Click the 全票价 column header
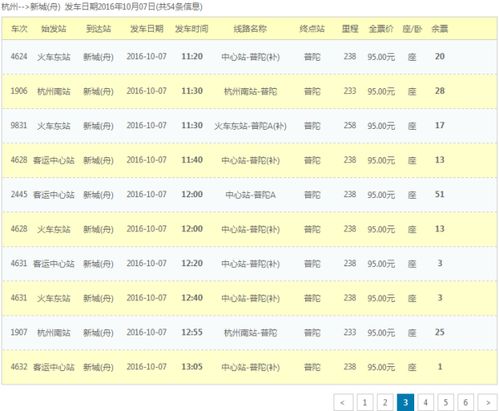 [x=381, y=29]
